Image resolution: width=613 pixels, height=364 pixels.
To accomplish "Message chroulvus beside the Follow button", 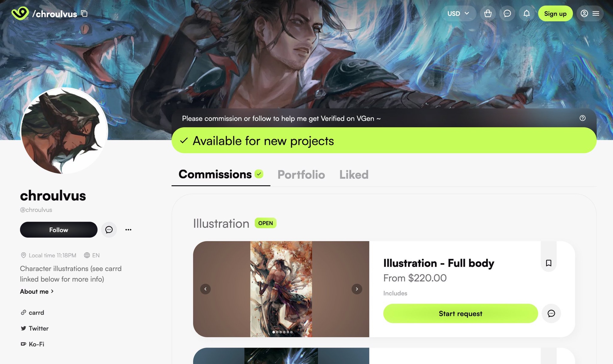I will 109,230.
